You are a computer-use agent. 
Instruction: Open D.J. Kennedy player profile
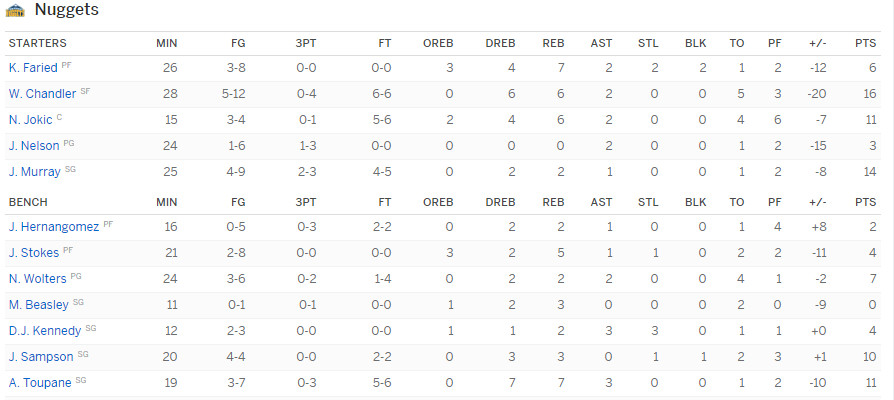point(44,331)
